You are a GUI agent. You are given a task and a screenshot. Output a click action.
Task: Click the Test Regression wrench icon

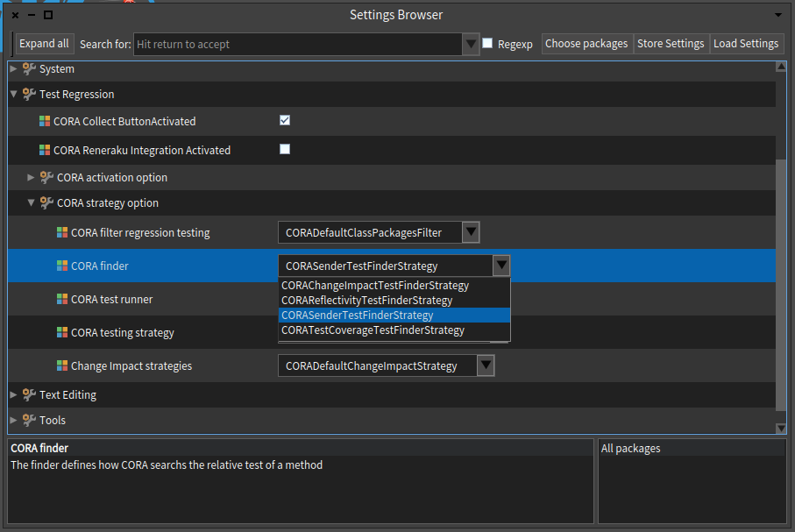[29, 94]
